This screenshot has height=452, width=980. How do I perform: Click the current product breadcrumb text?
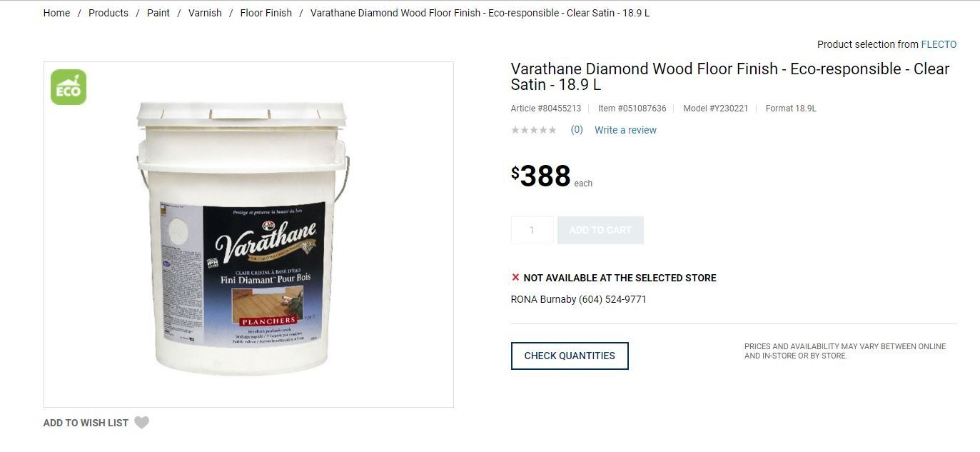click(480, 13)
